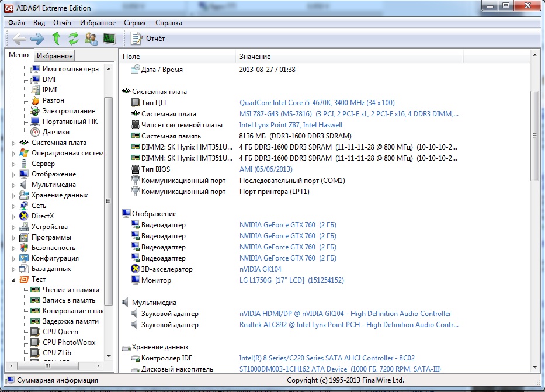Click the Поле column header
This screenshot has width=545, height=392.
pos(177,57)
